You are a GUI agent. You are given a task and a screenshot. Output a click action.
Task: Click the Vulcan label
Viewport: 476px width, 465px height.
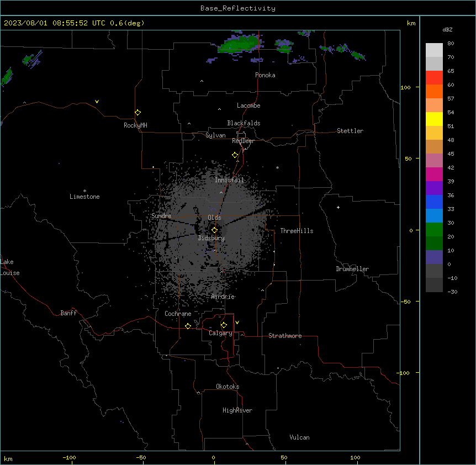click(299, 437)
